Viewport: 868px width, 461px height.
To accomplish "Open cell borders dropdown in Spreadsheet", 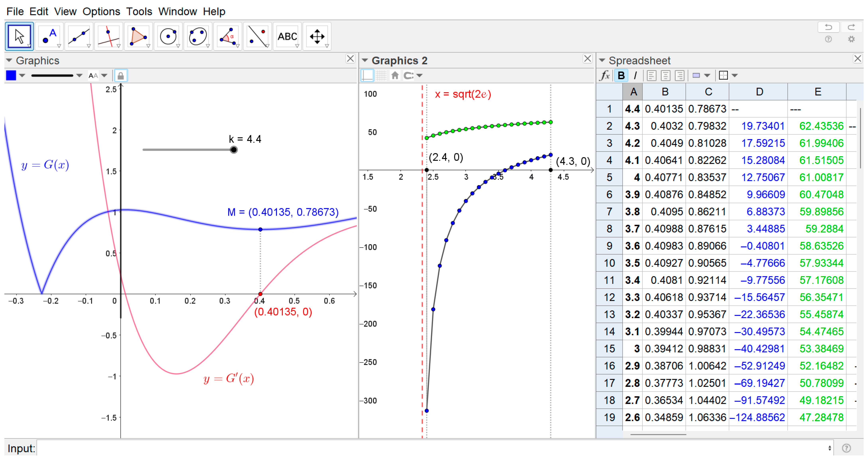I will 728,75.
